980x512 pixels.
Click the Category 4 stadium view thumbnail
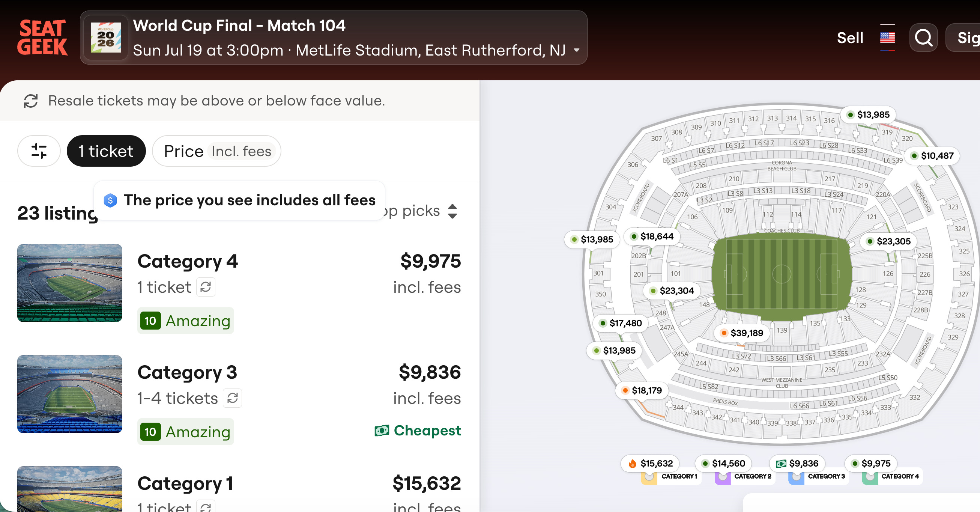(70, 283)
